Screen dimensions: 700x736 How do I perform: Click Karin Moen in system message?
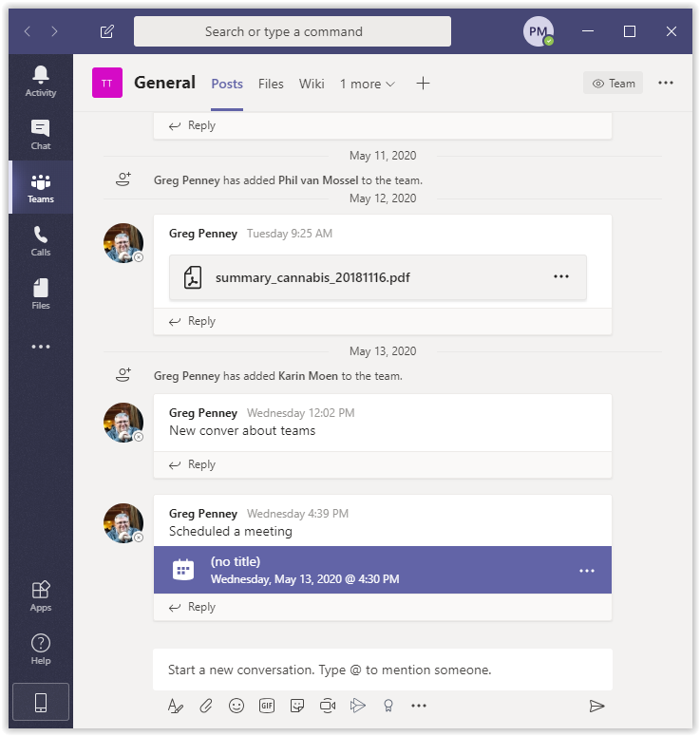[x=308, y=376]
